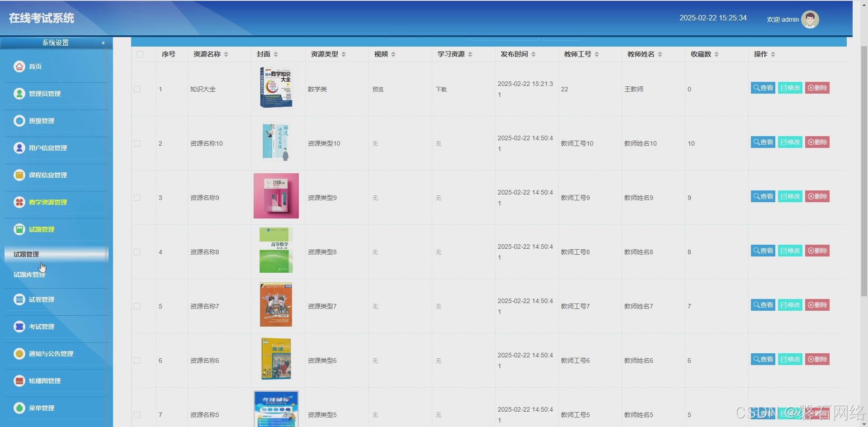The height and width of the screenshot is (427, 868).
Task: Click the home icon beside 首页
Action: (19, 66)
